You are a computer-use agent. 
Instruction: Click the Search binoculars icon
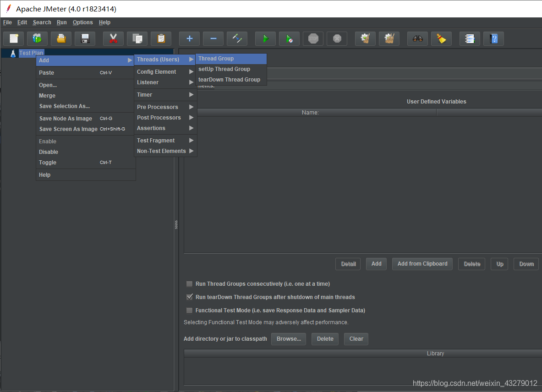pos(417,38)
